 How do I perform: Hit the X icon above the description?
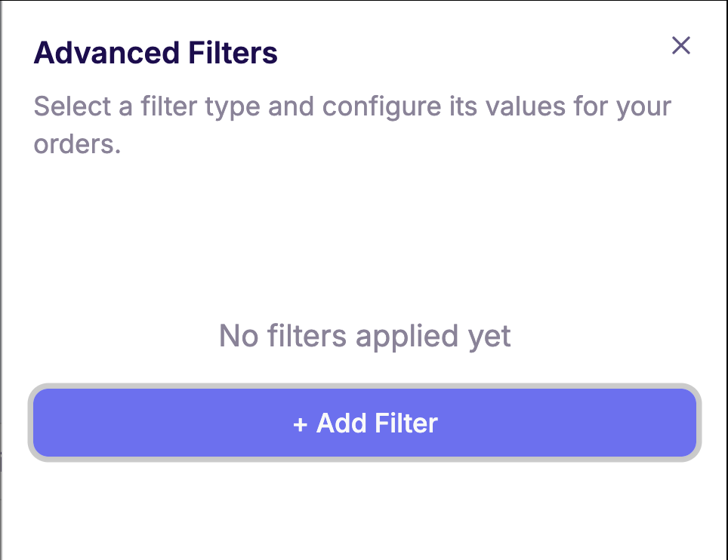681,46
